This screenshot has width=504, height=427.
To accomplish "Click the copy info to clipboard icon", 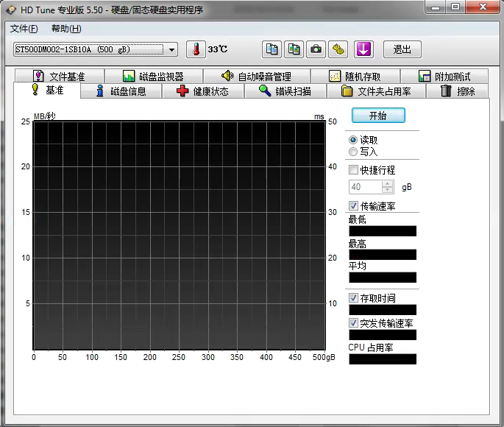I will coord(272,49).
